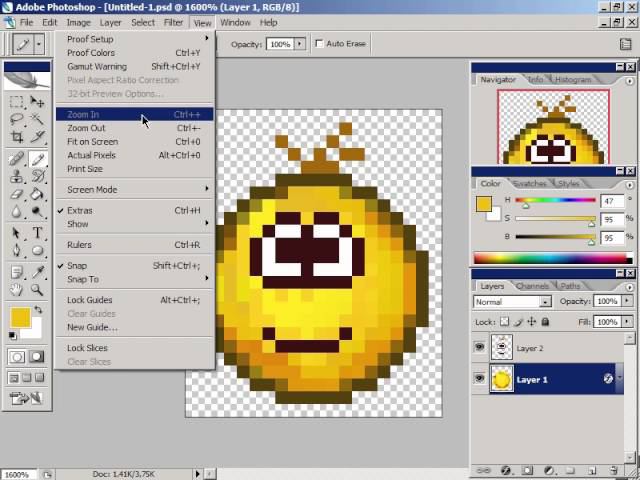Screen dimensions: 640x480
Task: Toggle lock all for layer
Action: [x=545, y=322]
